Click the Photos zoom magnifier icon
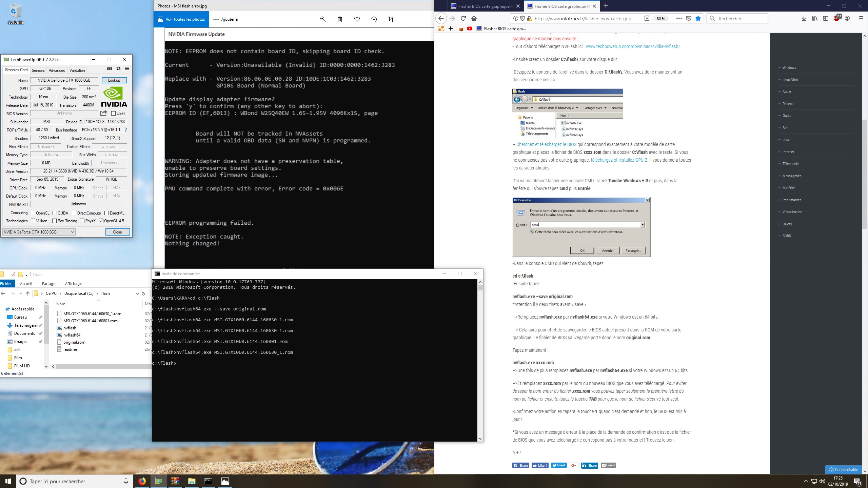868x488 pixels. point(323,19)
